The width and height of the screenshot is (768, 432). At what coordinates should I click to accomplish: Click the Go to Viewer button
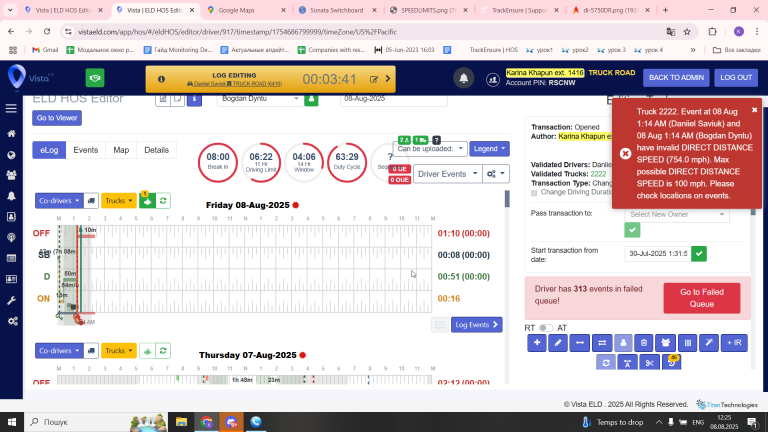[57, 118]
